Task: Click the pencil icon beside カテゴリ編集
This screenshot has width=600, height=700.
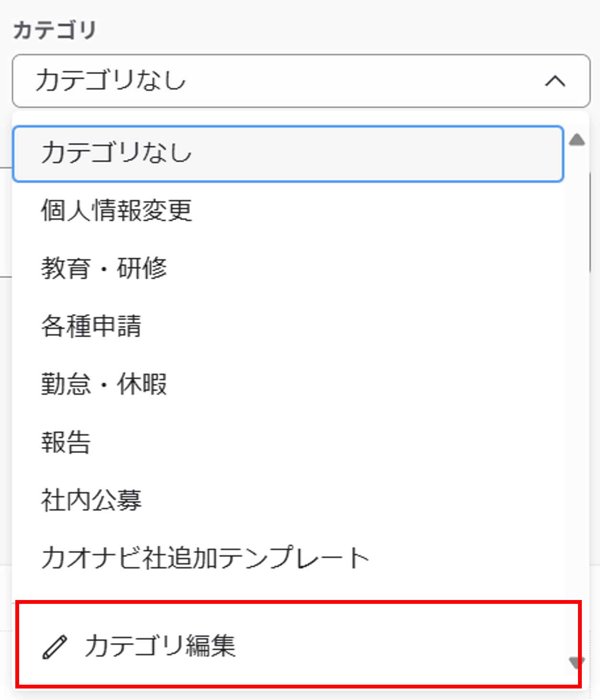Action: pos(55,647)
